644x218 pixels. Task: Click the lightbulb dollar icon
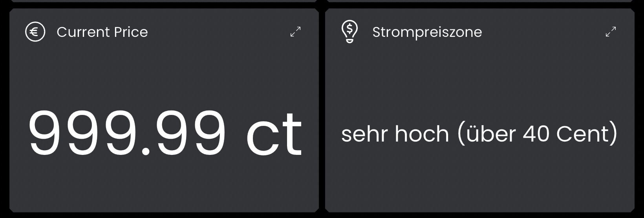coord(349,31)
